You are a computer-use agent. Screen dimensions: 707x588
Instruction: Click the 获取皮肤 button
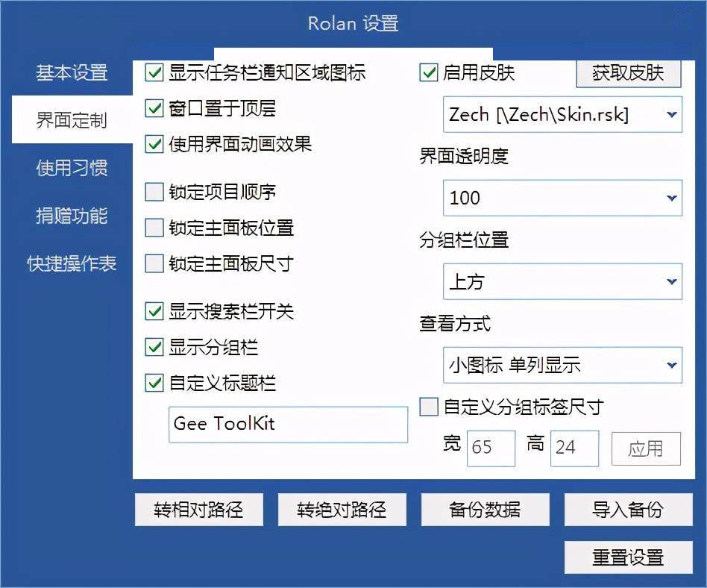(x=629, y=73)
